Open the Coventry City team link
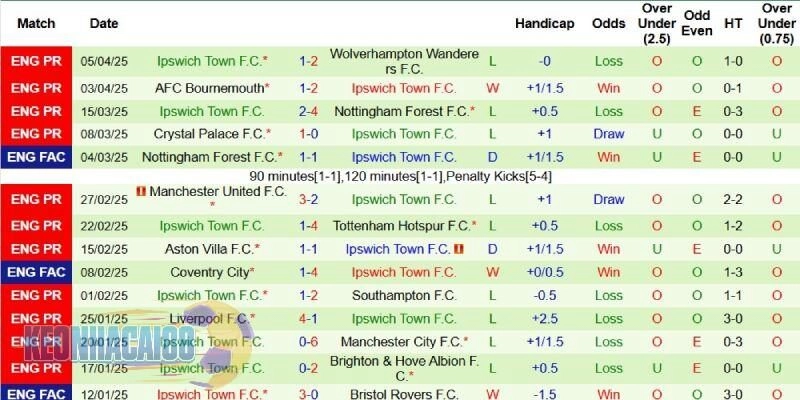The image size is (800, 400). (x=210, y=272)
